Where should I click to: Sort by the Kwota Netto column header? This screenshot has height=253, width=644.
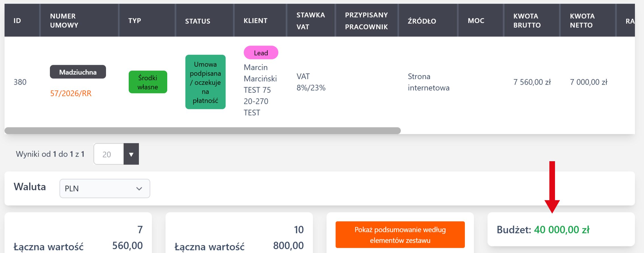click(x=582, y=21)
